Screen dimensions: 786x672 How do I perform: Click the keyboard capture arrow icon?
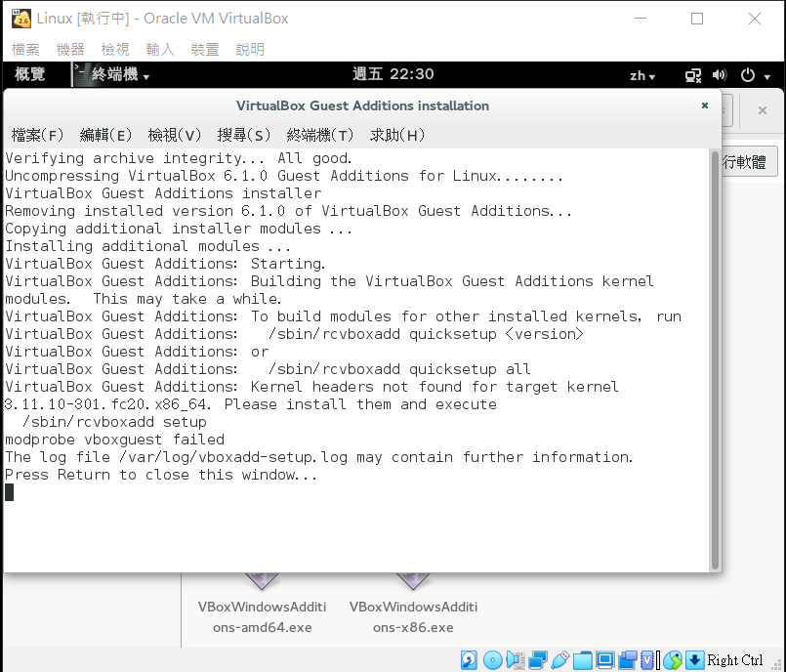tap(695, 660)
